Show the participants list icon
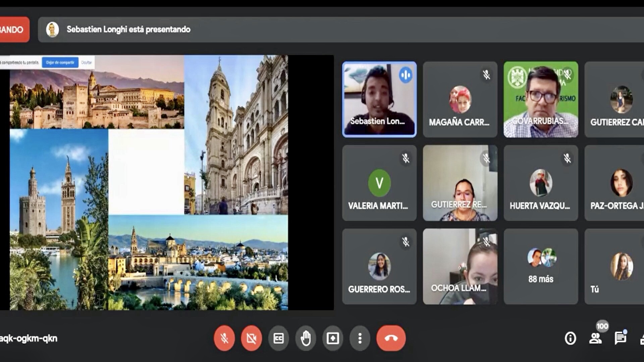This screenshot has width=644, height=362. point(595,338)
